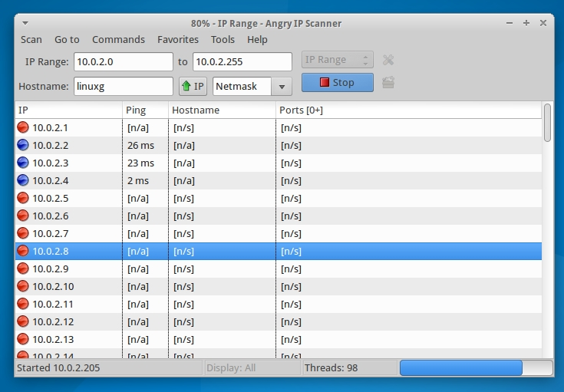Click the red status icon of 10.0.2.7
The width and height of the screenshot is (564, 392).
(x=23, y=233)
